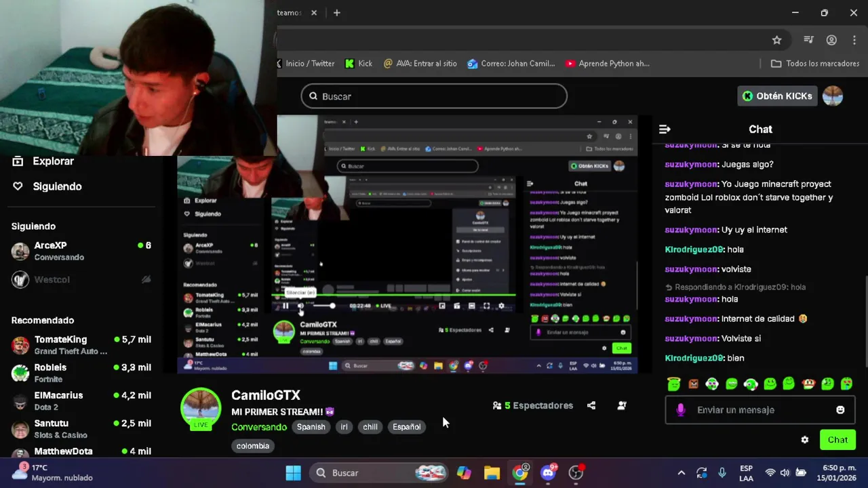
Task: Click the colombia tag
Action: pos(253,446)
